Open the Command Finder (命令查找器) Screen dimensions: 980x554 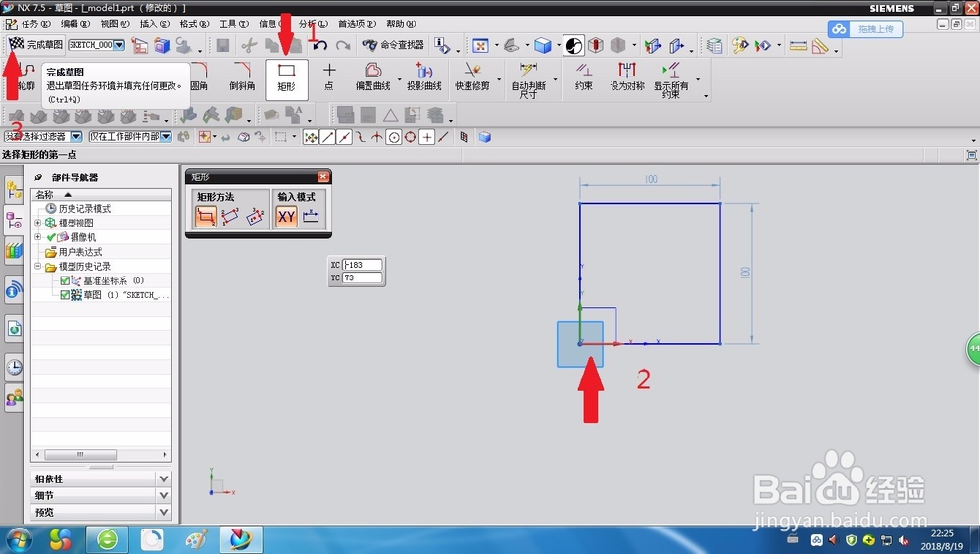click(x=393, y=45)
